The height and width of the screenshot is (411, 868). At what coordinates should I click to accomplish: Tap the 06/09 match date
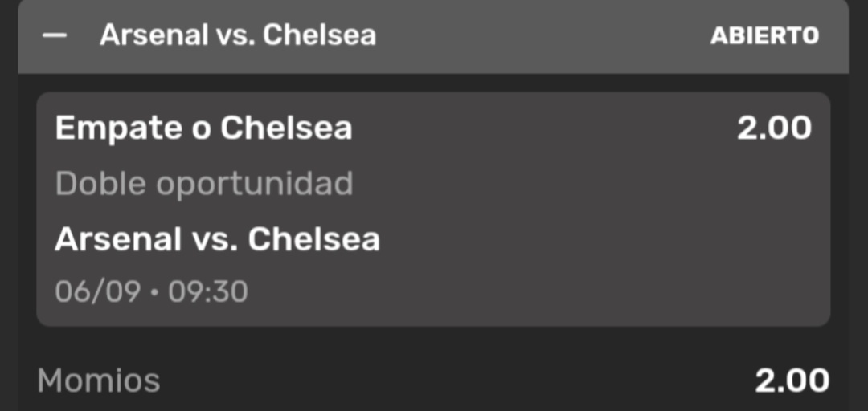pyautogui.click(x=97, y=291)
